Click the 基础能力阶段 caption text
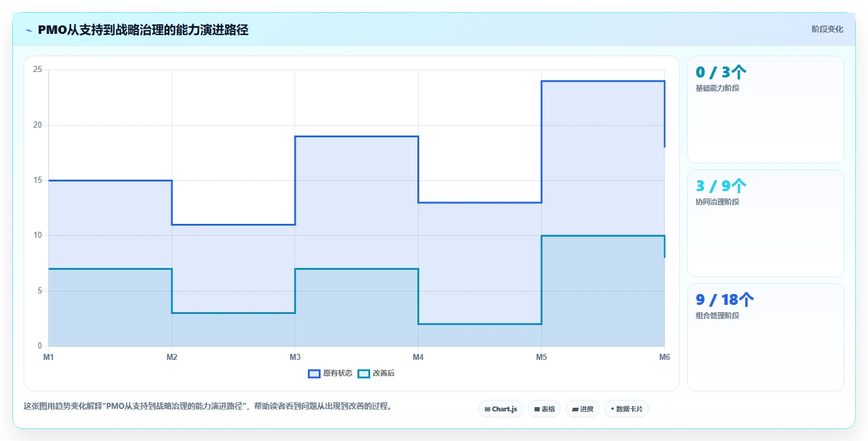 click(717, 88)
